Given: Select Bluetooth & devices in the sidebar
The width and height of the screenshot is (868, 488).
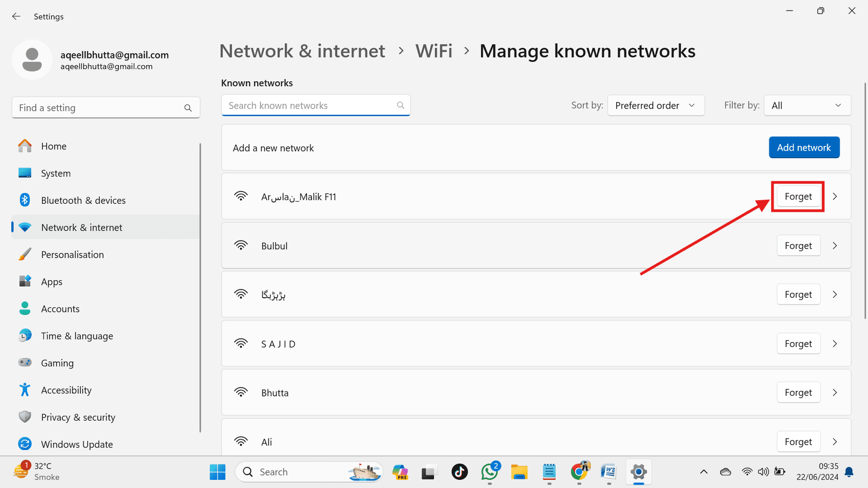Looking at the screenshot, I should [83, 200].
